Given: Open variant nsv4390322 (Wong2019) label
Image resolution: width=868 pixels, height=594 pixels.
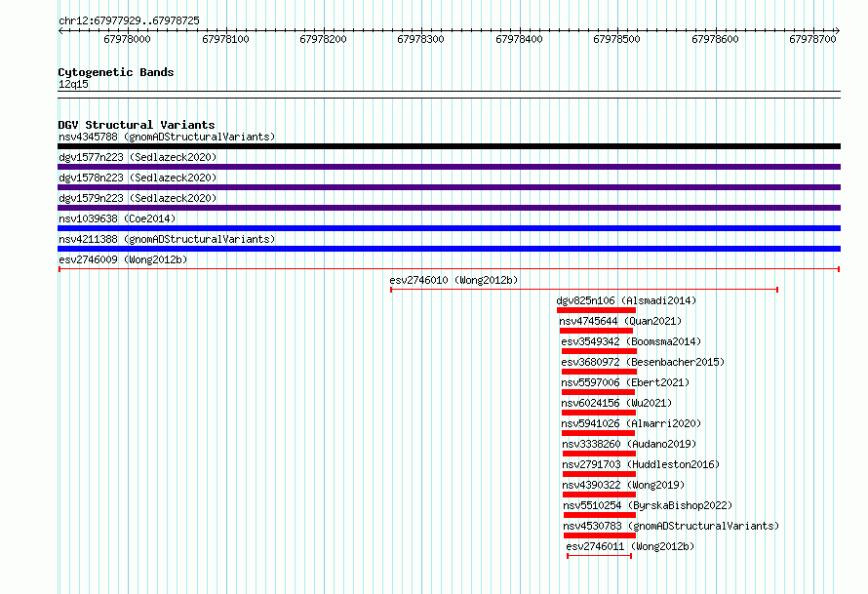Looking at the screenshot, I should pyautogui.click(x=623, y=485).
